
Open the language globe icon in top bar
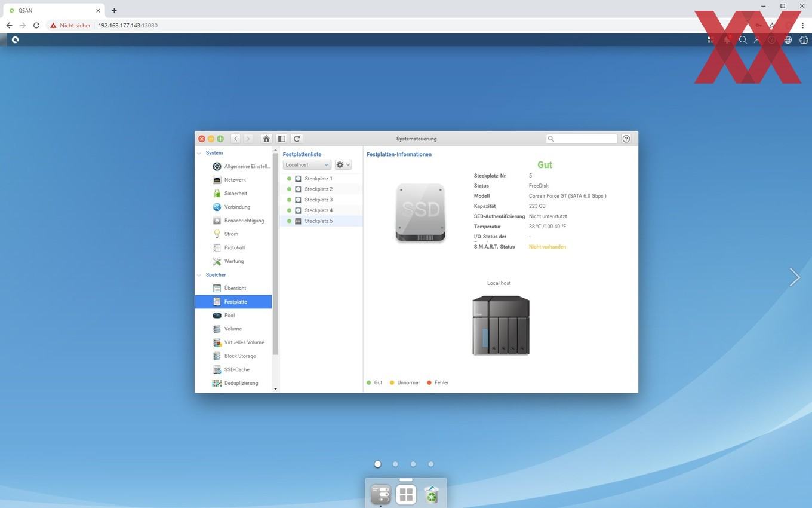click(x=788, y=40)
